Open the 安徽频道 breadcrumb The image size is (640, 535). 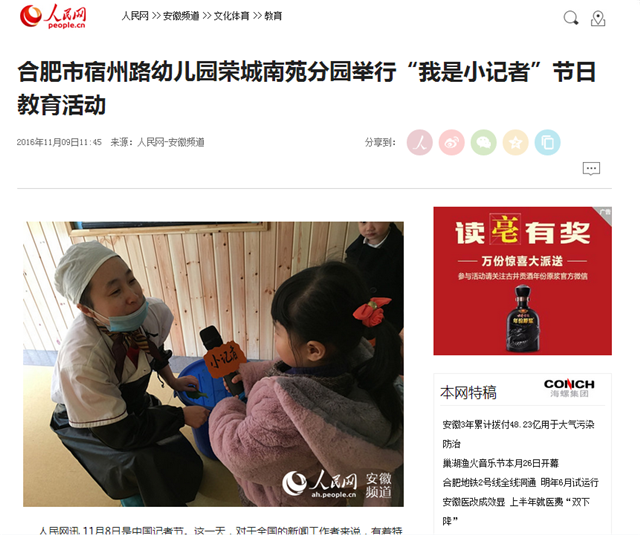(x=181, y=16)
